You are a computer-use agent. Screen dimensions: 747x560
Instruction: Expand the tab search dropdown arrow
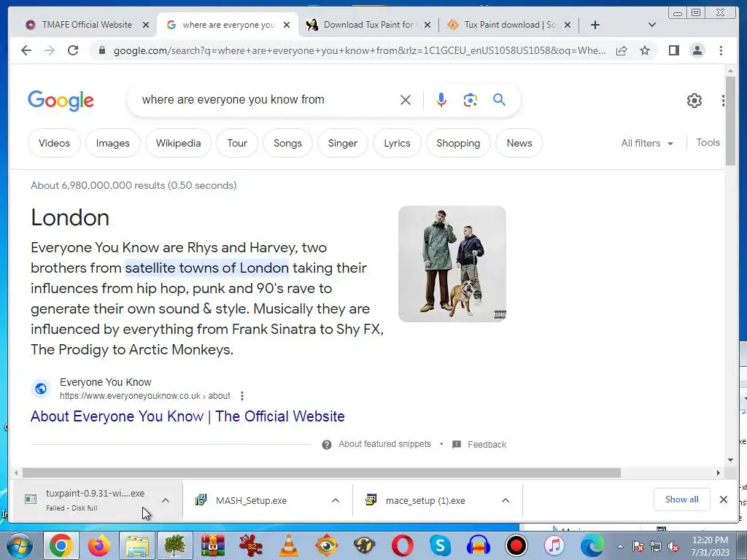coord(652,25)
